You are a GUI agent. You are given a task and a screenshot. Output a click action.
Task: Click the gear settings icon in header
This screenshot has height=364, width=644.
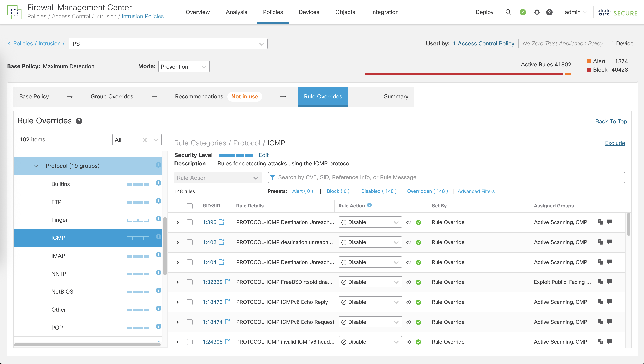click(x=537, y=12)
